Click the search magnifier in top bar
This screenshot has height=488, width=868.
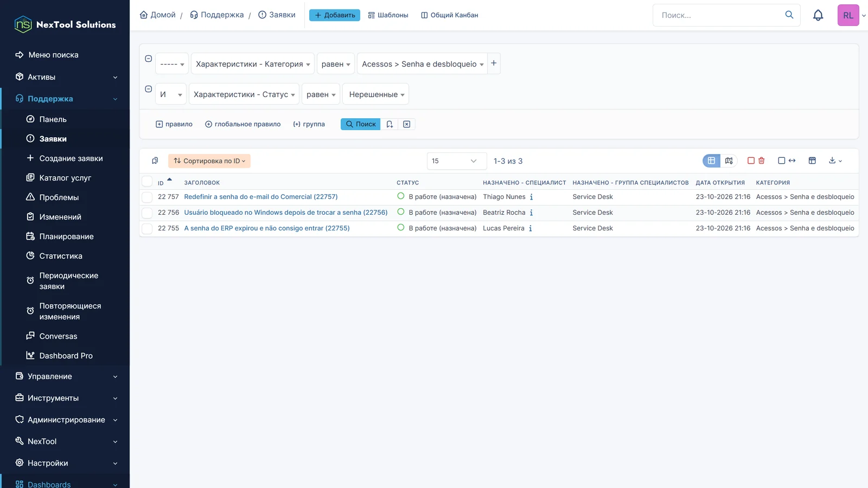click(x=789, y=15)
